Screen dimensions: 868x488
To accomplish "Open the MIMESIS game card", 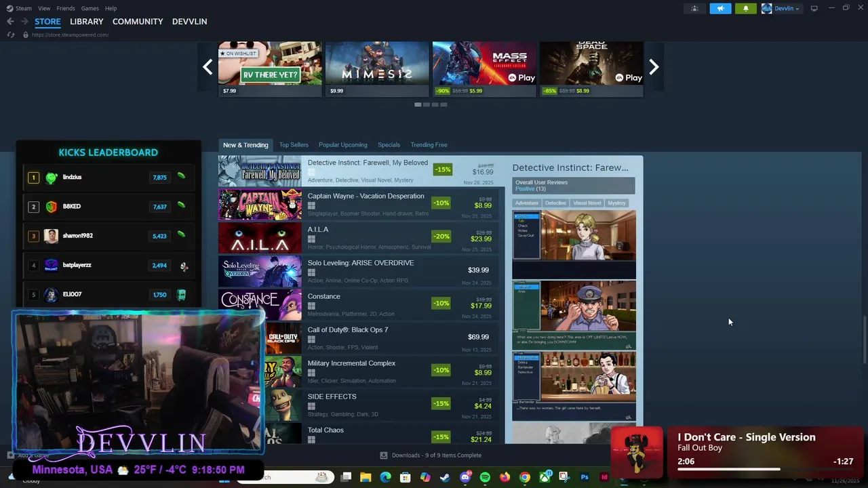I will [377, 69].
